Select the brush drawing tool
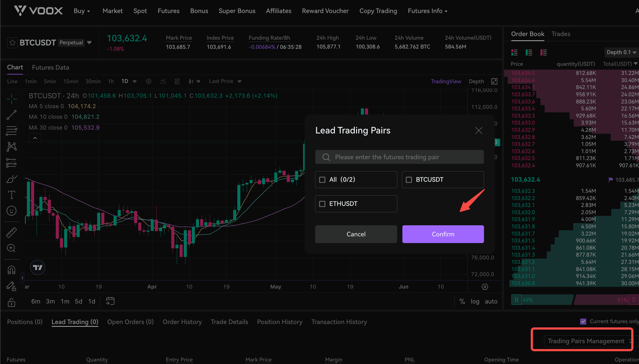Screen dimensions: 639x364 (x=12, y=179)
